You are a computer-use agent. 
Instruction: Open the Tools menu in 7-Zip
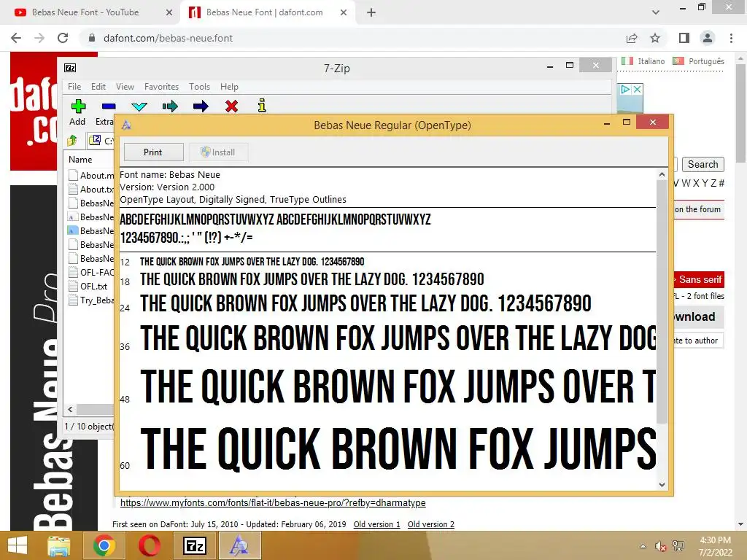click(x=199, y=87)
